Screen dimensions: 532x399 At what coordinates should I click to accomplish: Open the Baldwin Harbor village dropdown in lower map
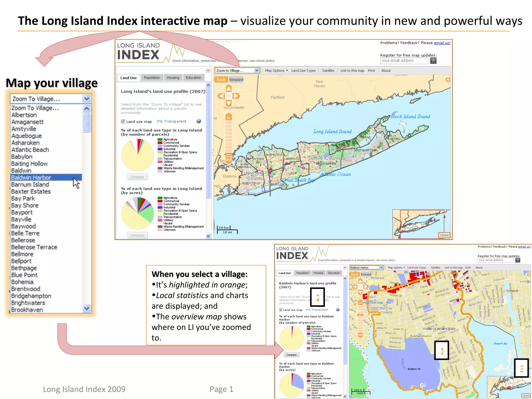(381, 268)
